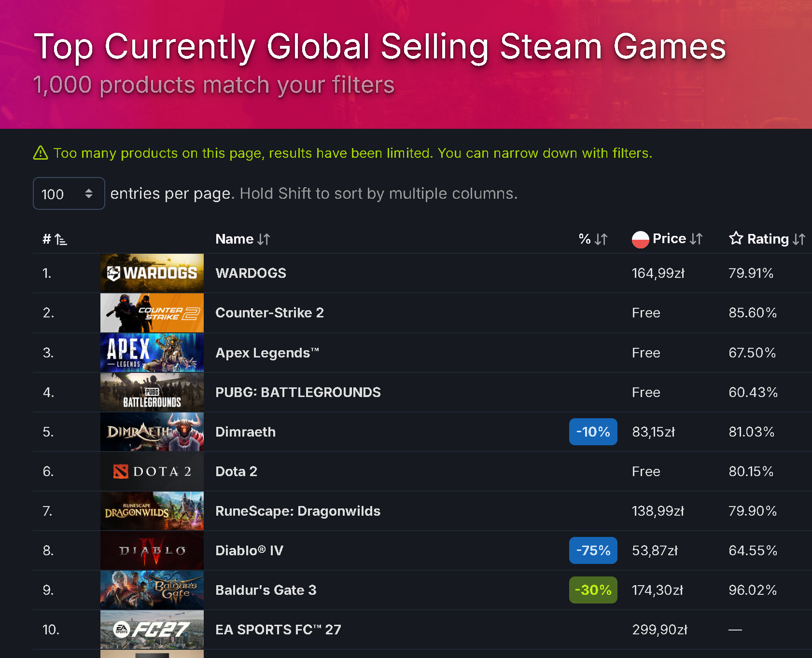Click the 60.43% rating of PUBG
Image resolution: width=812 pixels, height=658 pixels.
pyautogui.click(x=753, y=392)
